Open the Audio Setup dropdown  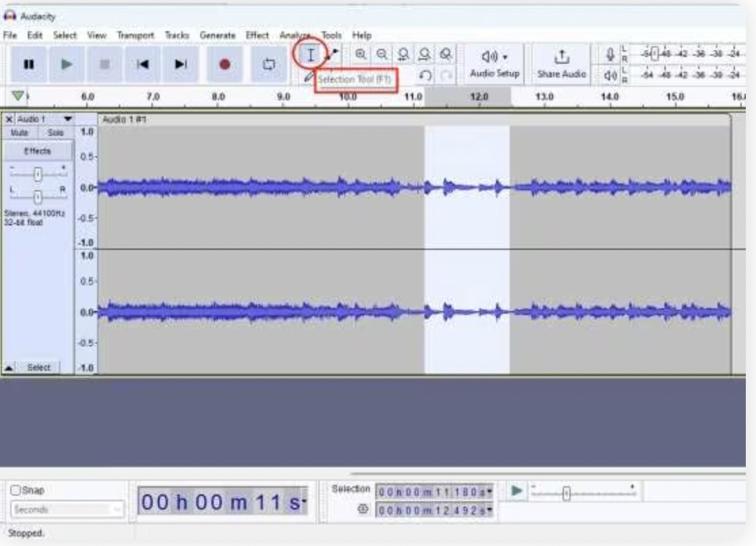[x=495, y=64]
